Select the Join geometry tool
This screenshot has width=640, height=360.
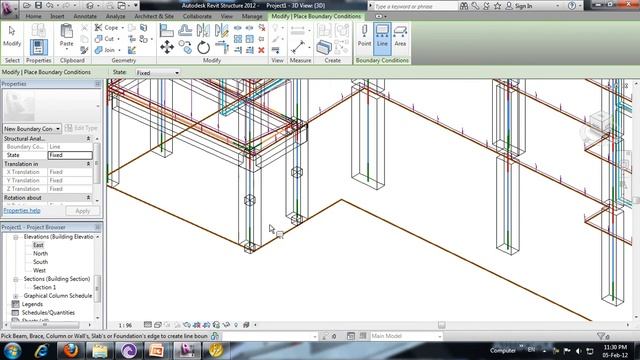tap(105, 50)
